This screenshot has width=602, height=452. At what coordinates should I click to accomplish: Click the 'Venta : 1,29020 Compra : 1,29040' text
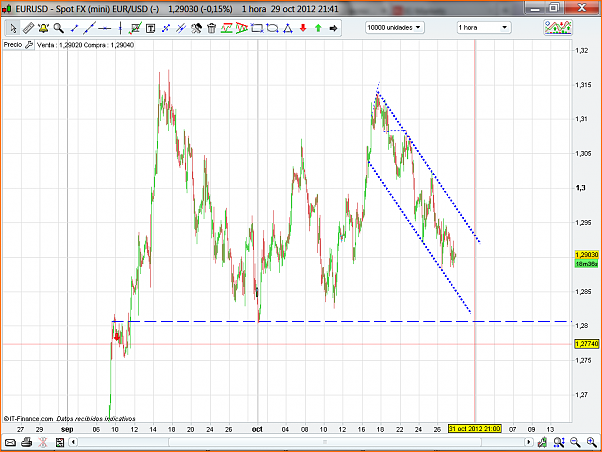(85, 45)
